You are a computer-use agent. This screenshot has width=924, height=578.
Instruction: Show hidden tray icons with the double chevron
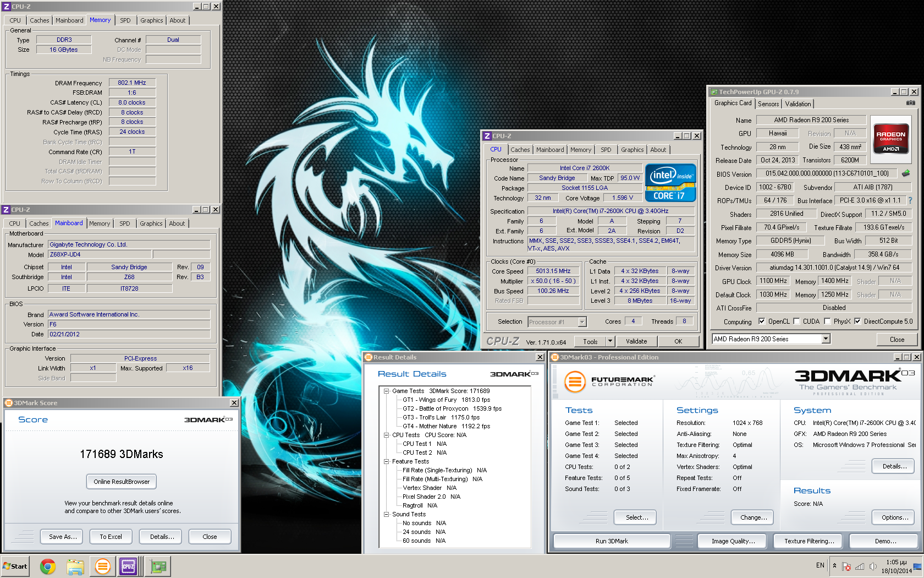834,566
